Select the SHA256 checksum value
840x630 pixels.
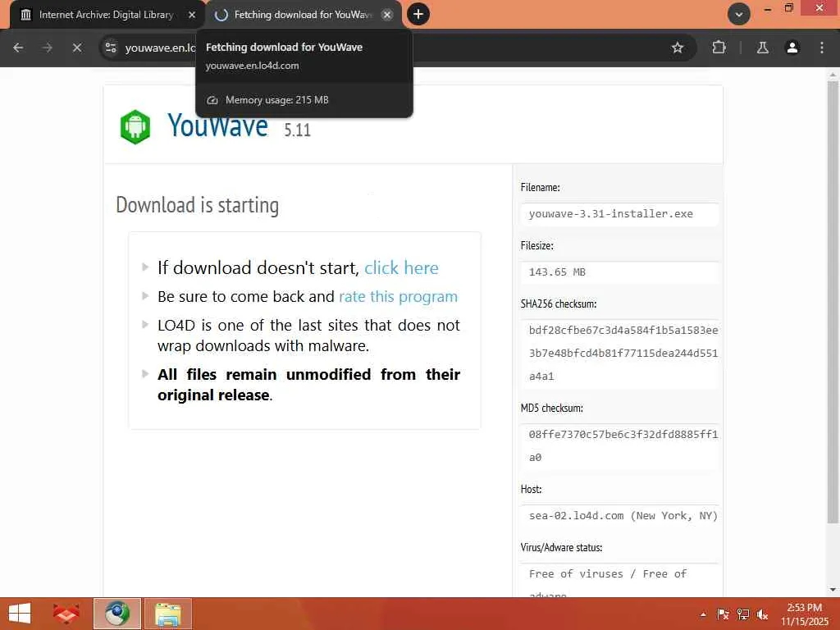[x=623, y=353]
